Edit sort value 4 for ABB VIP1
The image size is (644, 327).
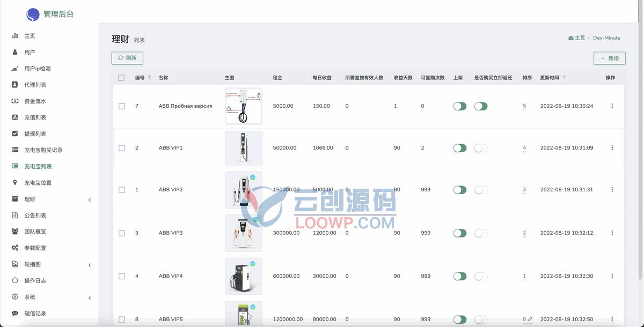click(x=524, y=148)
